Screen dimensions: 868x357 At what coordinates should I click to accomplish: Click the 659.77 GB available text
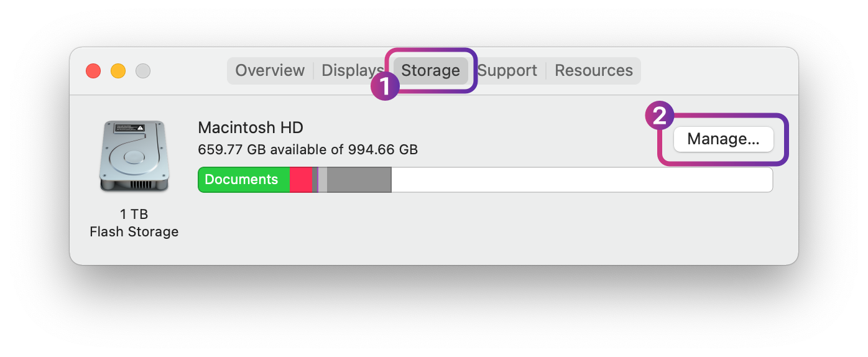(x=307, y=149)
